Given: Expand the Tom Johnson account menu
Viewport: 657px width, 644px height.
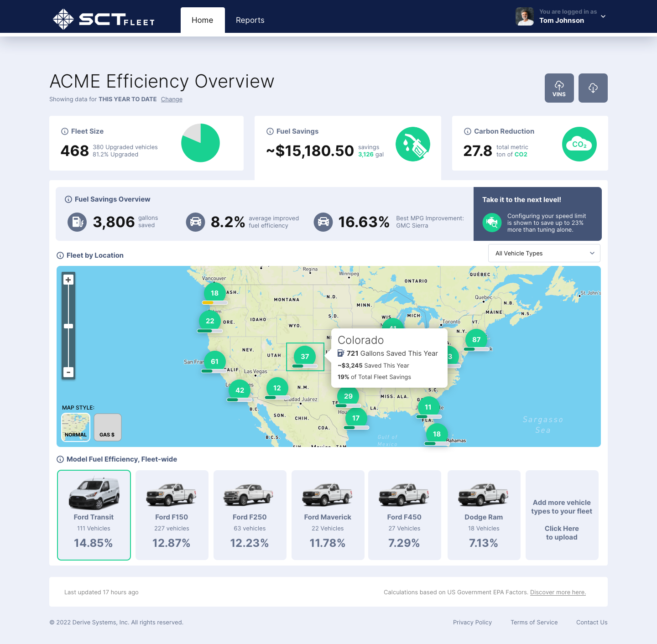Looking at the screenshot, I should point(603,16).
